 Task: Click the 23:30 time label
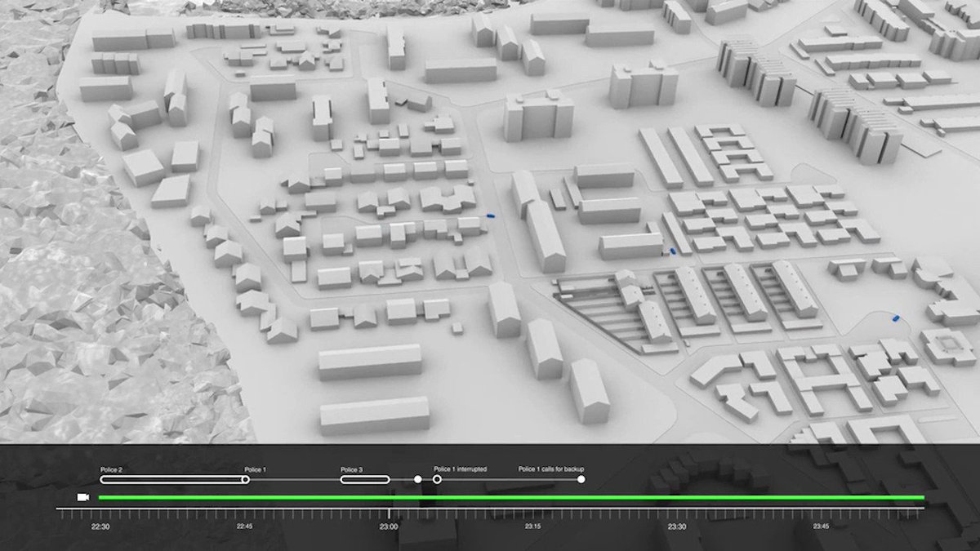pyautogui.click(x=677, y=527)
